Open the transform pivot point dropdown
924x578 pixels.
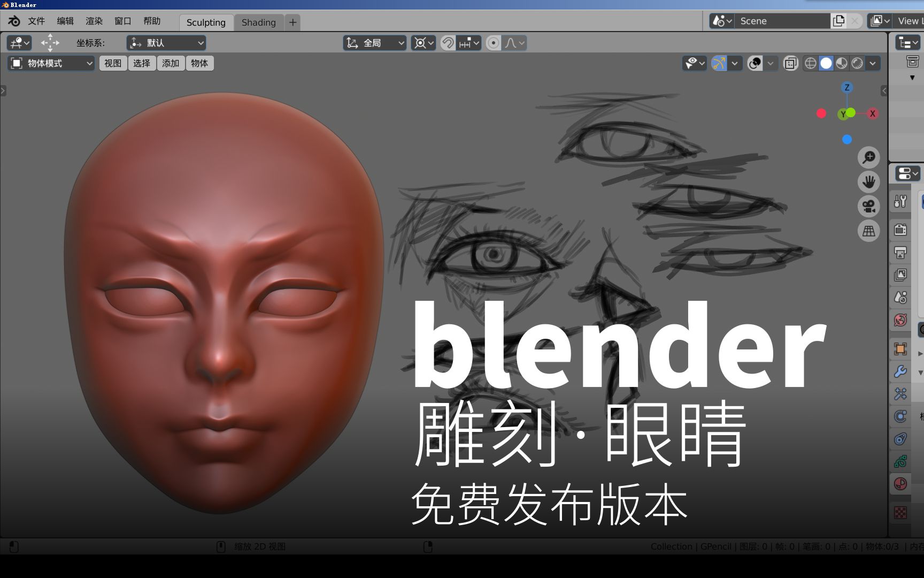[423, 43]
